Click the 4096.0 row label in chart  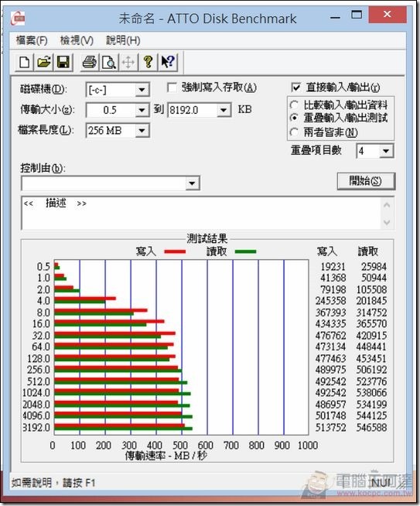pyautogui.click(x=36, y=415)
